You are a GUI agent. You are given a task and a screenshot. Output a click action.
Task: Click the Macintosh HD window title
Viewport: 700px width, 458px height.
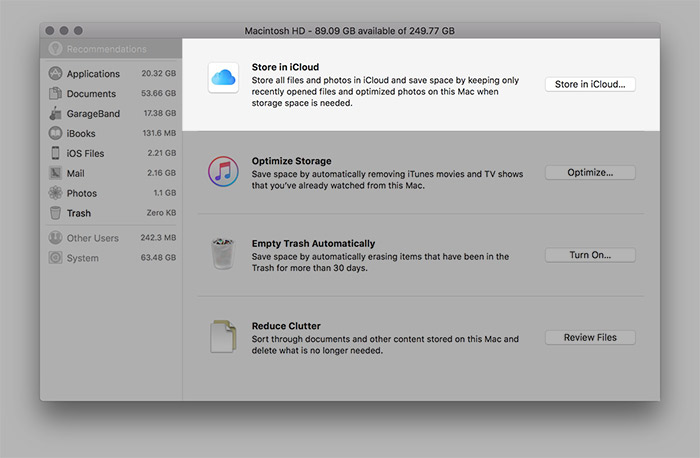point(350,31)
